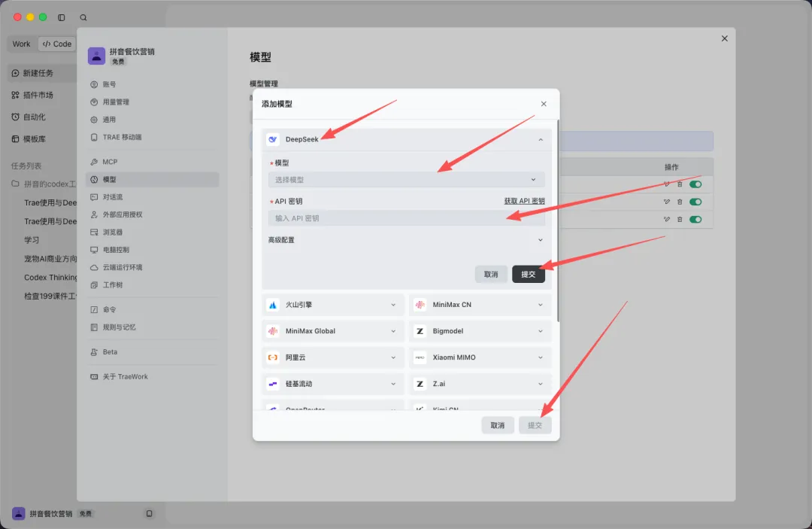Expand the MiniMax CN provider
812x529 pixels.
[x=540, y=306]
